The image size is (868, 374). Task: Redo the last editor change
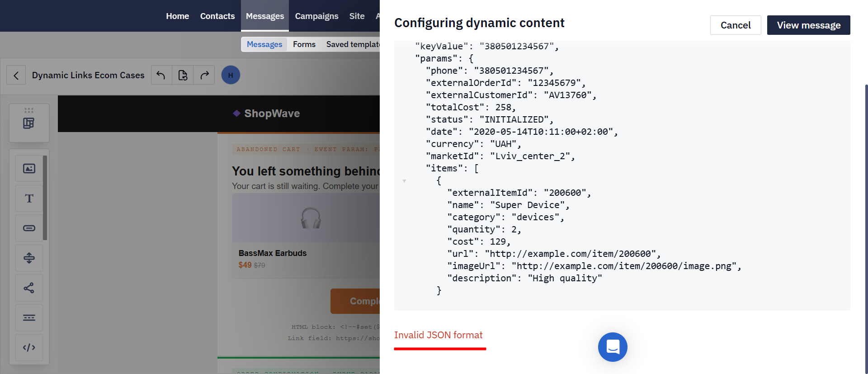point(204,75)
